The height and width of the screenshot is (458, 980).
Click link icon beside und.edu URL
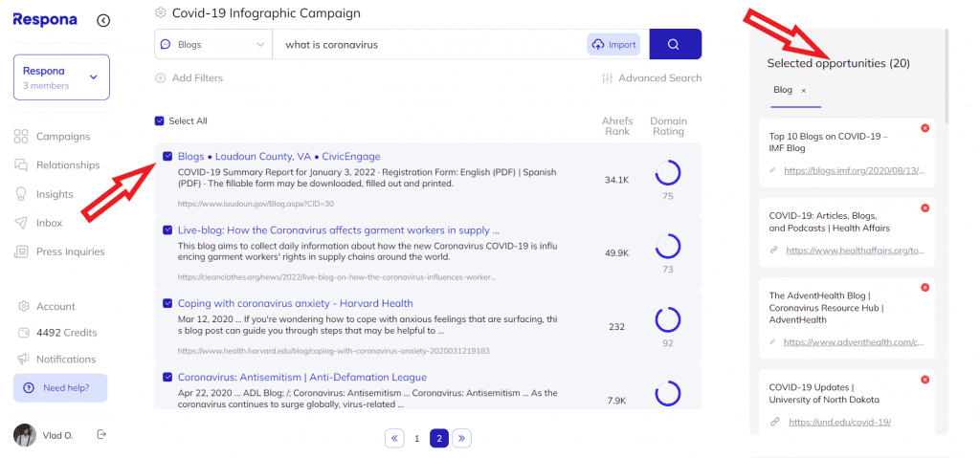(x=774, y=422)
